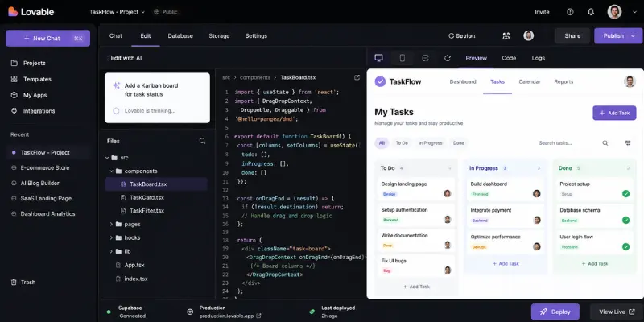Image resolution: width=644 pixels, height=322 pixels.
Task: Open TaskCard.tsx file
Action: [147, 197]
